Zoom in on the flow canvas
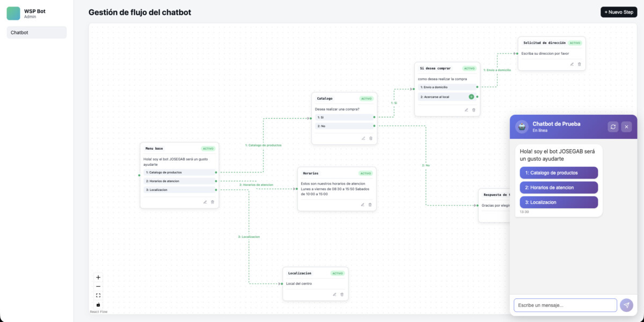Viewport: 644px width, 322px height. [98, 277]
